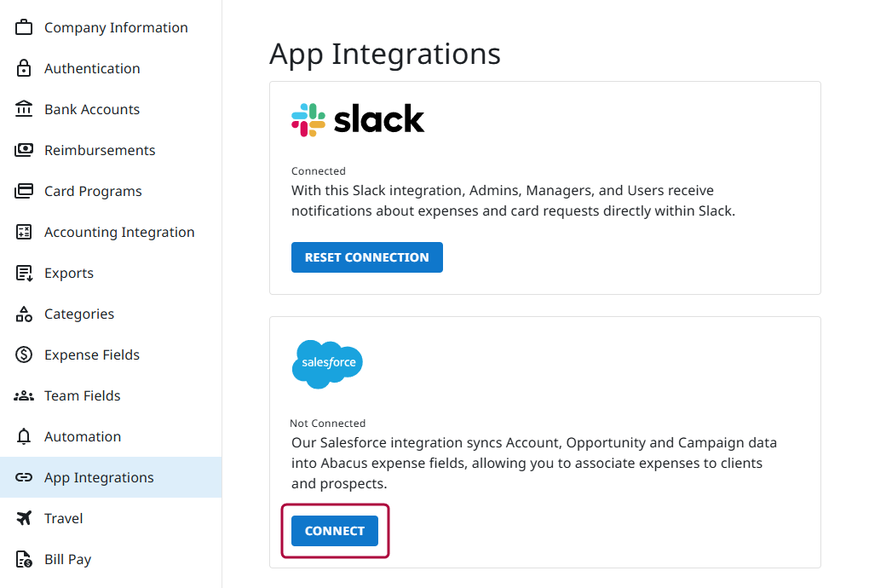Click the Slack logo
Image resolution: width=869 pixels, height=588 pixels.
(x=358, y=120)
